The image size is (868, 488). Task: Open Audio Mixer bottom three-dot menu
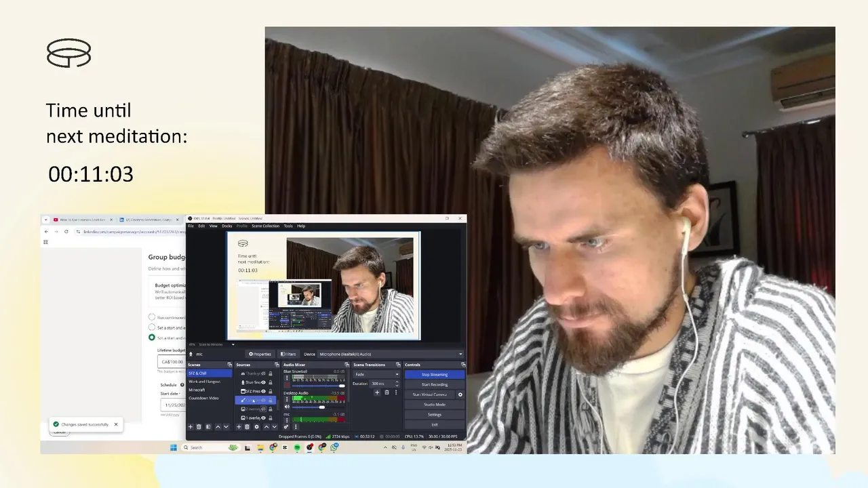[x=296, y=427]
